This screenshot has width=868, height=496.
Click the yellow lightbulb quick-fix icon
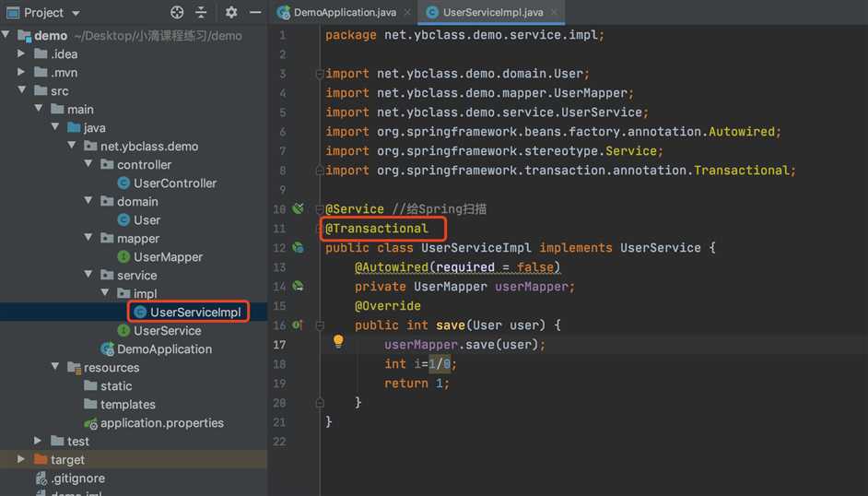click(x=338, y=341)
